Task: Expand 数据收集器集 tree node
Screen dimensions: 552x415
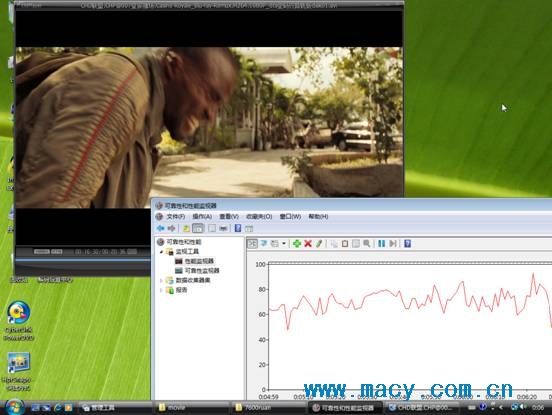Action: pyautogui.click(x=162, y=281)
